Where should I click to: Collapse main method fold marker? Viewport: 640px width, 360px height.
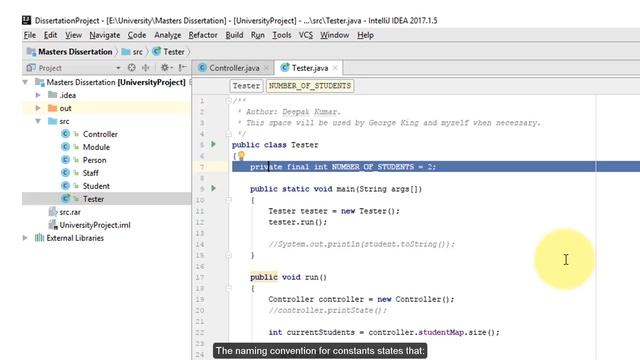click(x=229, y=200)
